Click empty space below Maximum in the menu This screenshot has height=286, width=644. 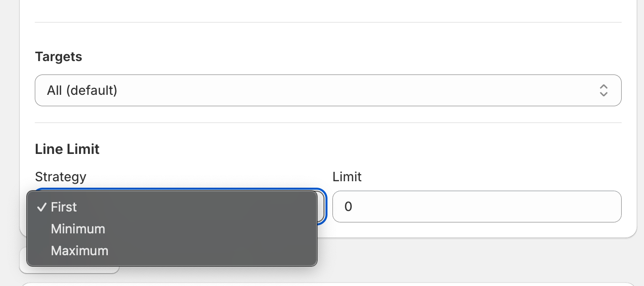(199, 261)
